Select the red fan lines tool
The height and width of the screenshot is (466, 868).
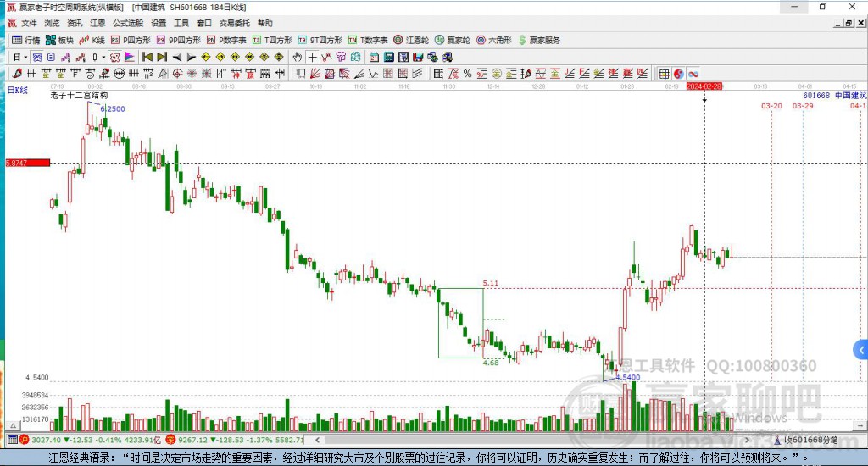point(315,74)
